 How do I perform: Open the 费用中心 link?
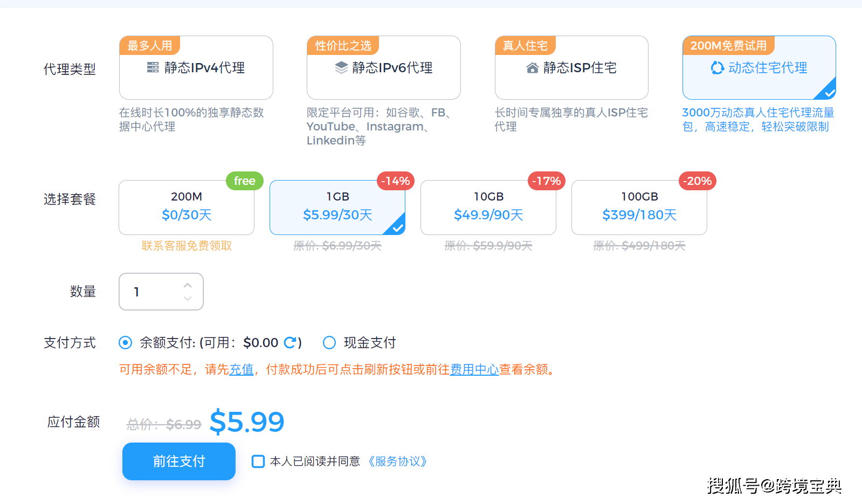(474, 370)
